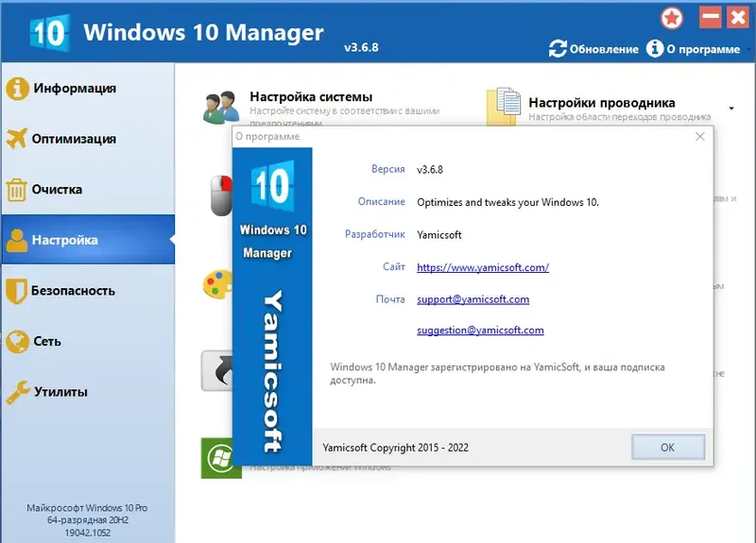
Task: Close the Windows 10 Manager window
Action: (738, 17)
